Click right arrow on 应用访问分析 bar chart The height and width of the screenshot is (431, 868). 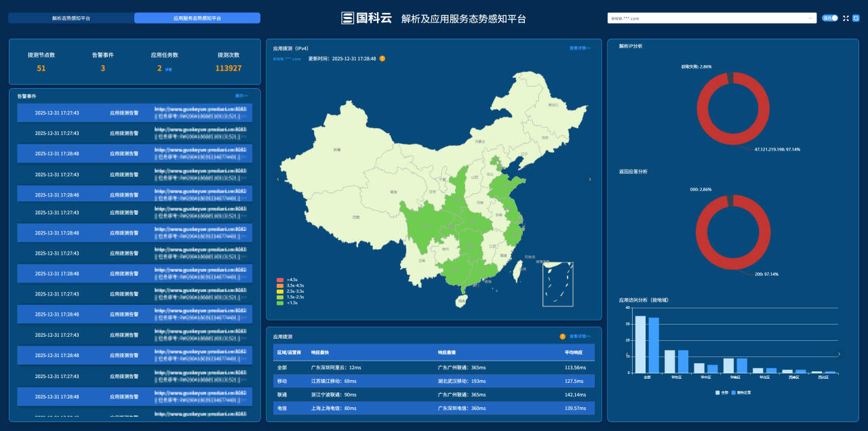pos(839,354)
